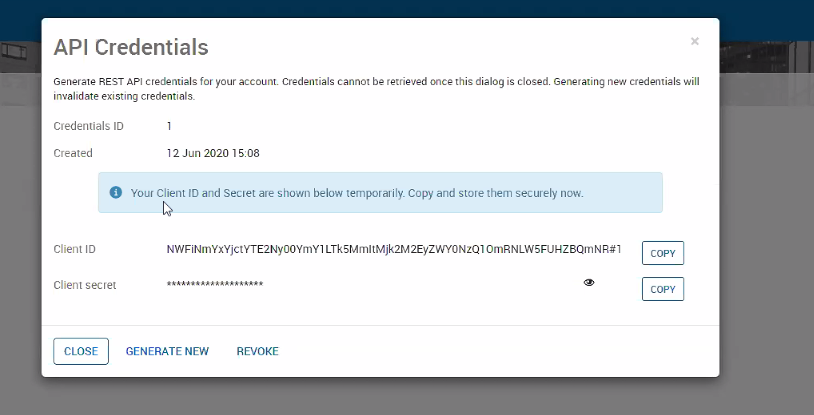This screenshot has width=814, height=415.
Task: Select the Client ID string starting NWFiNm
Action: click(394, 250)
